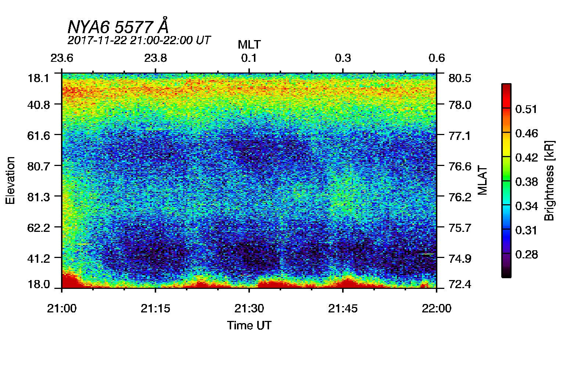Click the plot title "NYA6 5577 Å"
588x368 pixels.
pyautogui.click(x=118, y=26)
